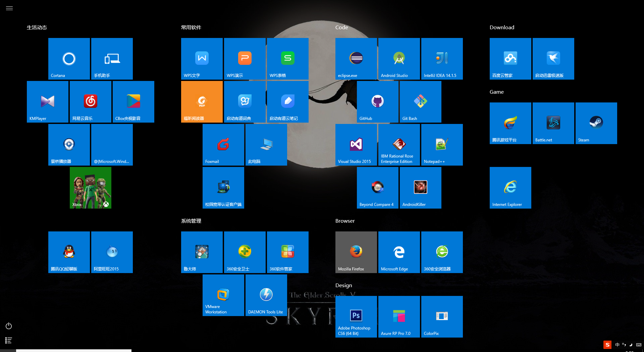Open CBox央视影音 tile
644x352 pixels.
point(133,102)
